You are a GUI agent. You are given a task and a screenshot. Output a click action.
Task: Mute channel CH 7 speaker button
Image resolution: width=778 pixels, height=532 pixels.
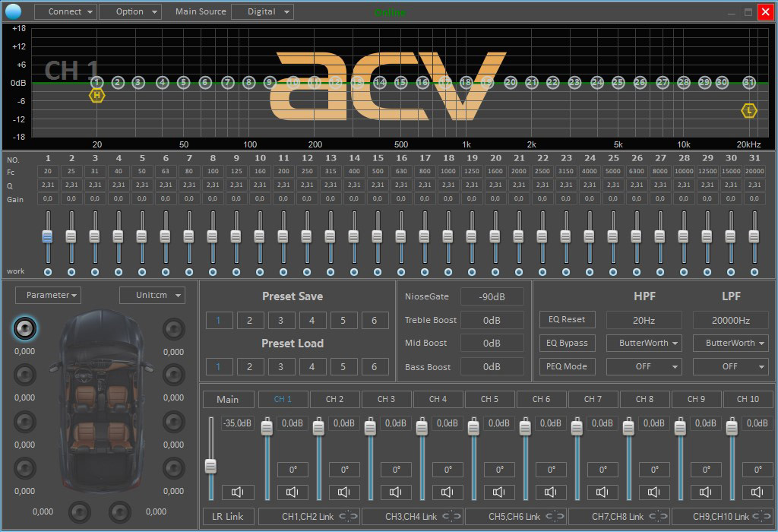602,492
